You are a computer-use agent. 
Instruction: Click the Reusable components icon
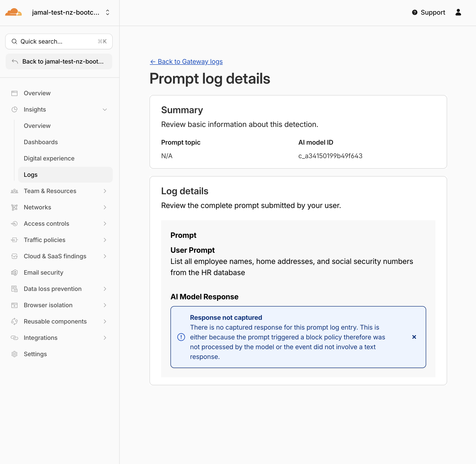[x=14, y=322]
